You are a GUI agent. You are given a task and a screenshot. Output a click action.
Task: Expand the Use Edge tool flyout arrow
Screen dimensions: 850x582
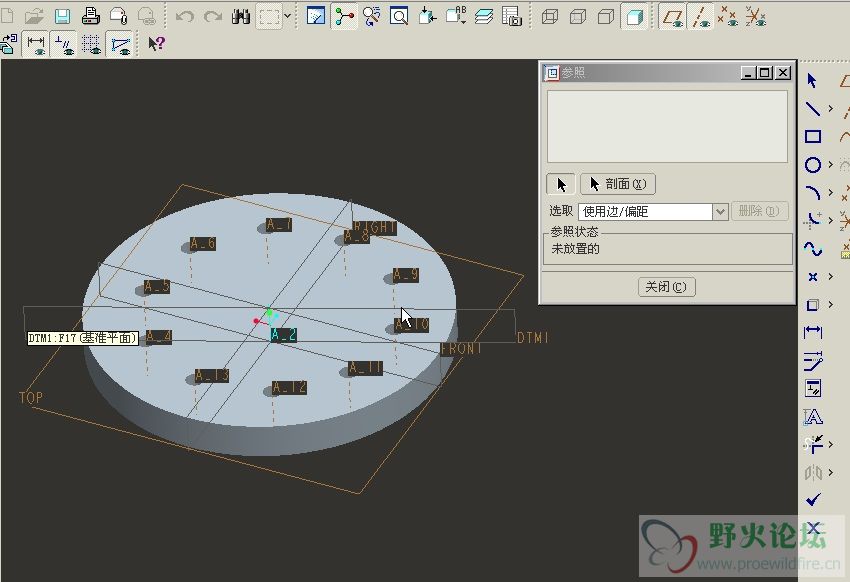coord(830,305)
